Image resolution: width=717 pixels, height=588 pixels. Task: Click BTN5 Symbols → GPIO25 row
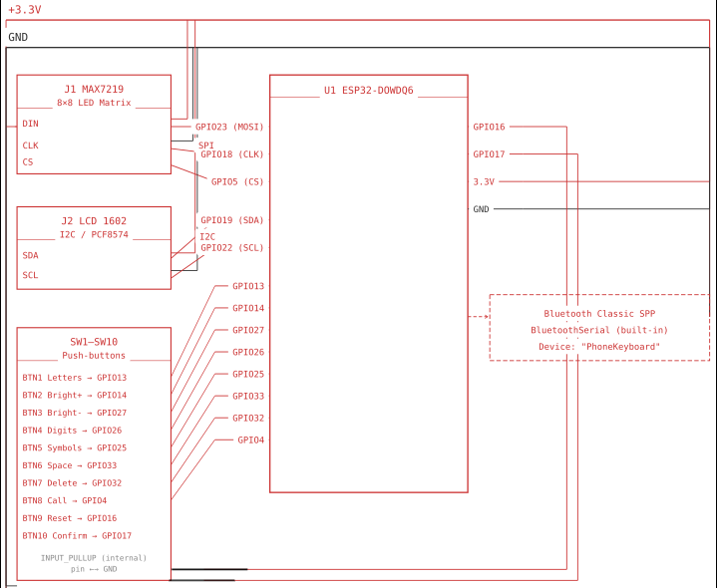point(75,447)
